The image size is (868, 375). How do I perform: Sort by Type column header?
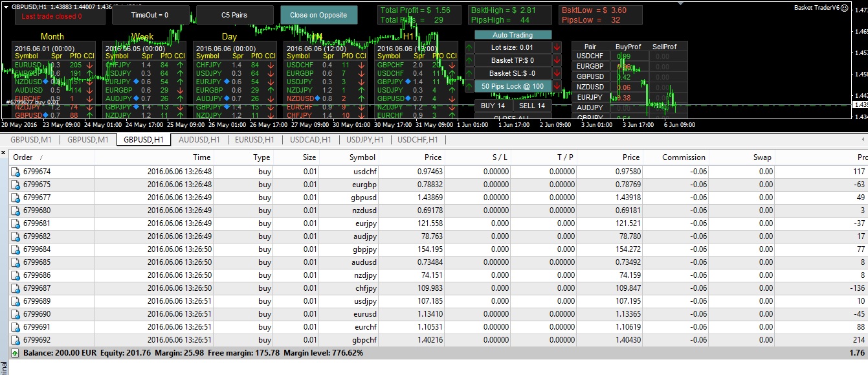[244, 157]
